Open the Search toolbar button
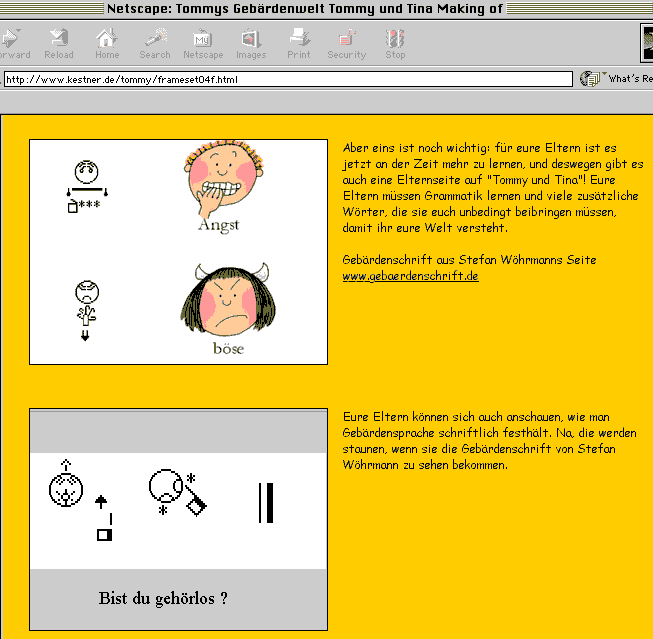 point(155,44)
